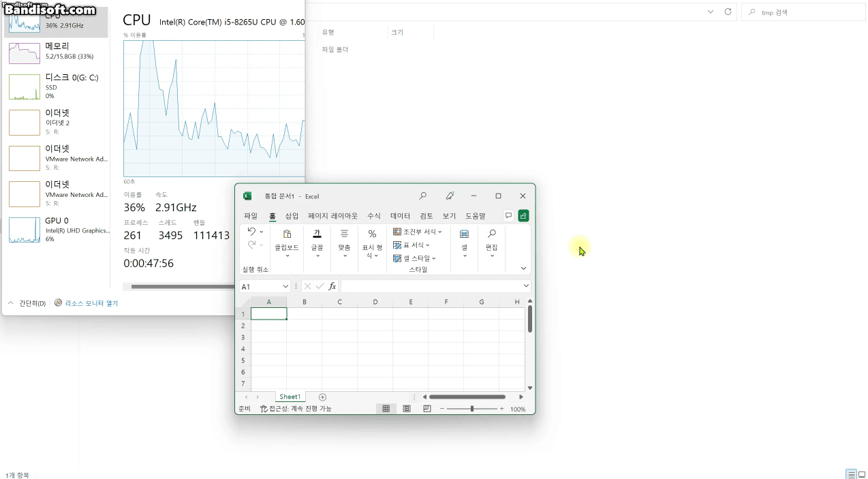868x479 pixels.
Task: Switch to Page Layout view icon
Action: point(407,409)
